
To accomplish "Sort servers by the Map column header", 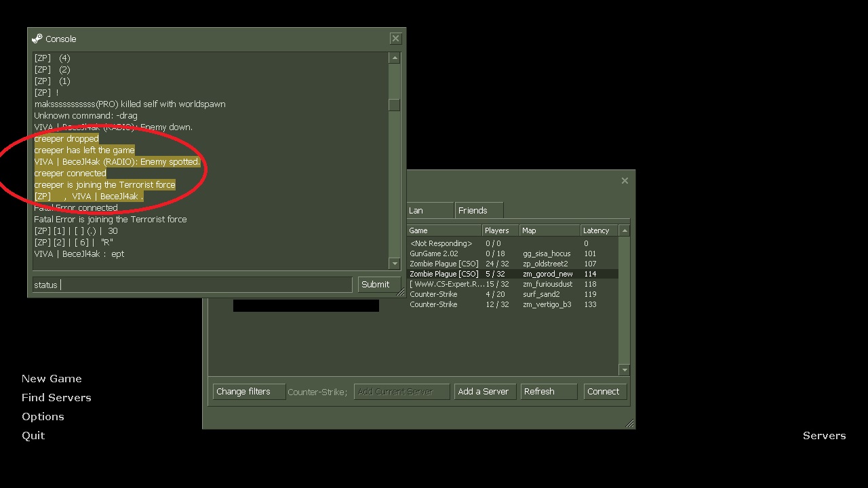I will click(549, 230).
